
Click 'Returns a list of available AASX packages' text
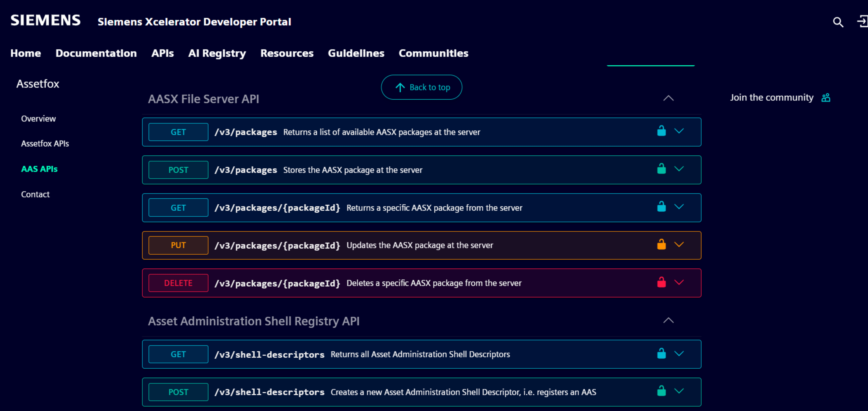click(381, 132)
